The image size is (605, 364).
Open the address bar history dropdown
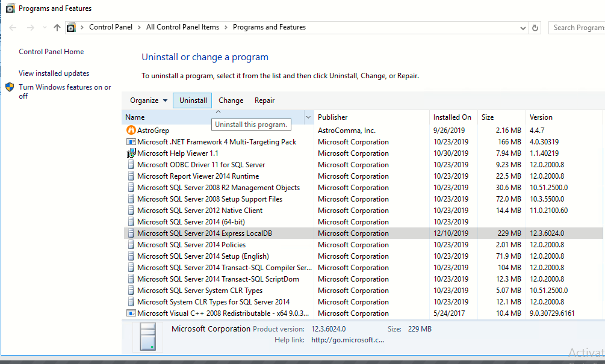coord(523,27)
